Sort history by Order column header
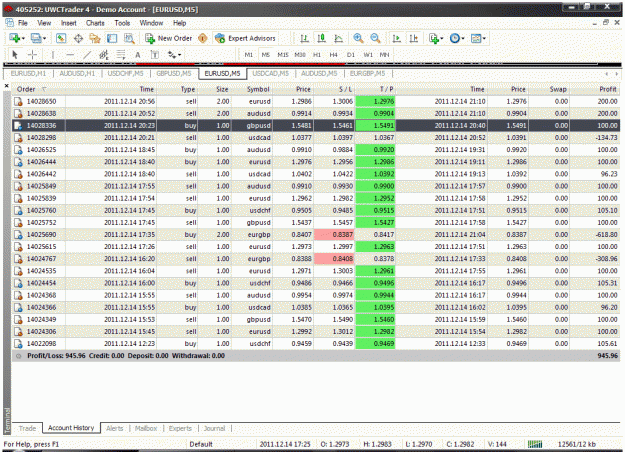The image size is (625, 452). point(26,89)
